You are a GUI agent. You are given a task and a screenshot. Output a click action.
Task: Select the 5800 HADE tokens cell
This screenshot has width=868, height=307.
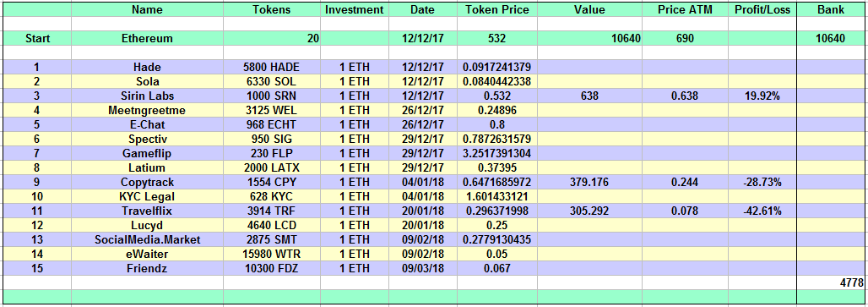tap(272, 67)
